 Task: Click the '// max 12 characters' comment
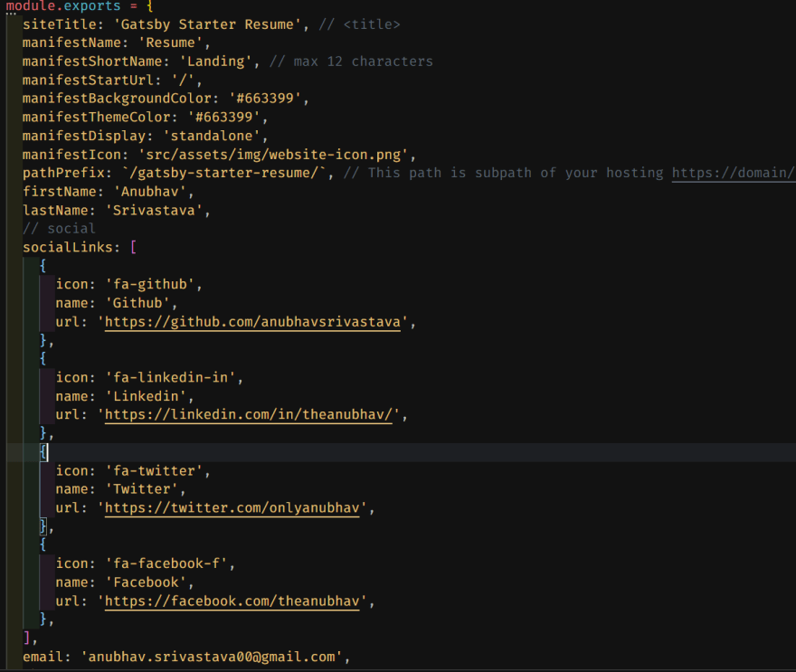pyautogui.click(x=351, y=62)
